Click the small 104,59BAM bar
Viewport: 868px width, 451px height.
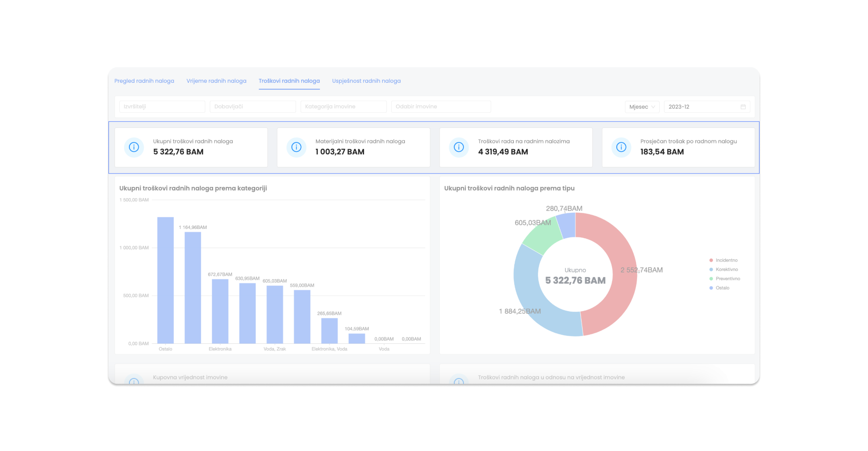[357, 339]
